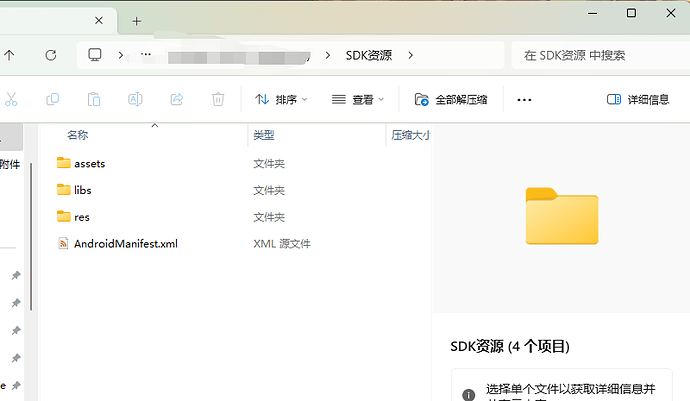Screen dimensions: 690x401
Task: Click the res folder icon
Action: (63, 216)
